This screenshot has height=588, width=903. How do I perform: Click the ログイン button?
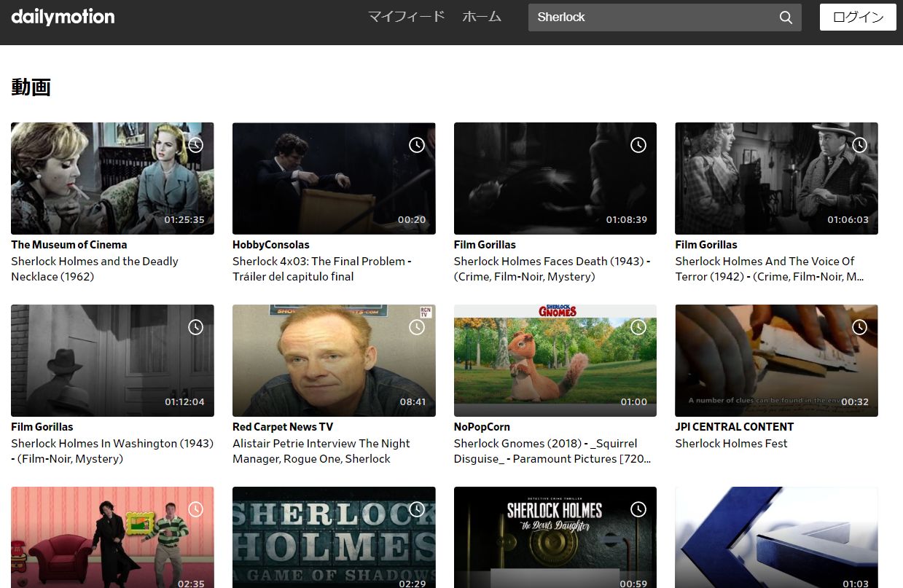tap(858, 17)
